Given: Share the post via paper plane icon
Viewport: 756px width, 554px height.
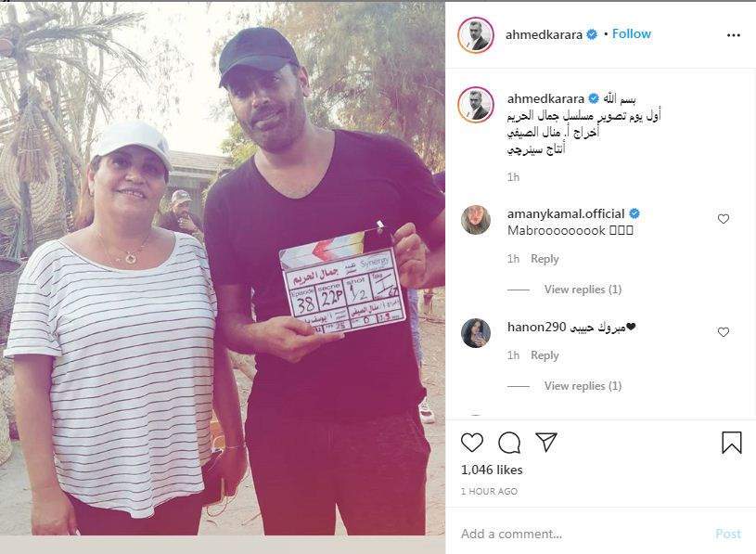Looking at the screenshot, I should coord(546,442).
